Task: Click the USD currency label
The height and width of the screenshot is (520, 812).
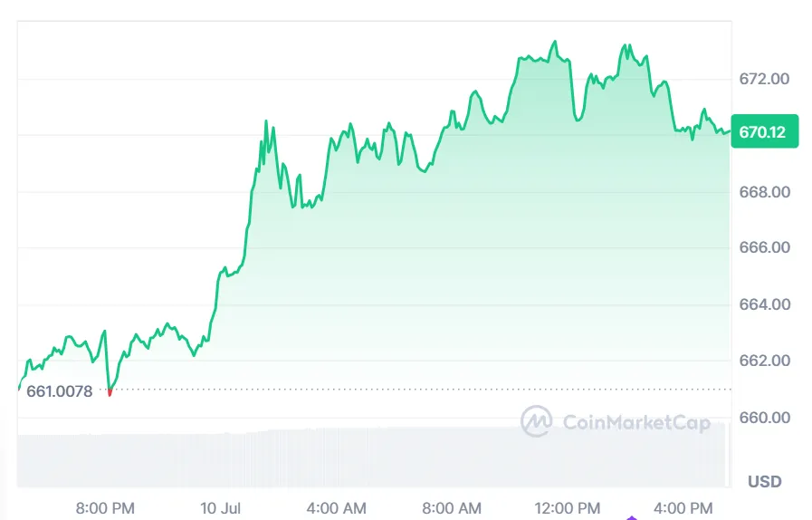Action: 764,481
